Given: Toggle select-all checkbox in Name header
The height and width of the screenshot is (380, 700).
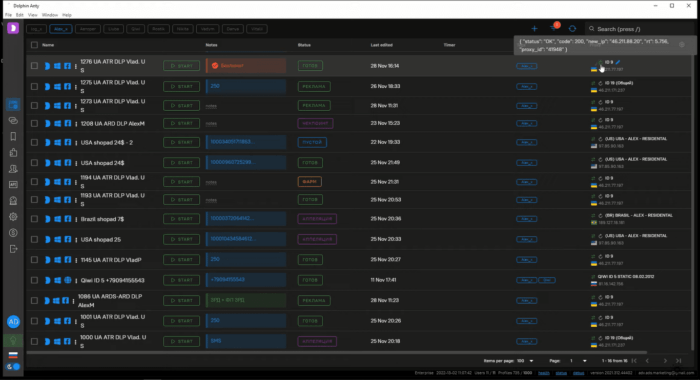Looking at the screenshot, I should (34, 45).
